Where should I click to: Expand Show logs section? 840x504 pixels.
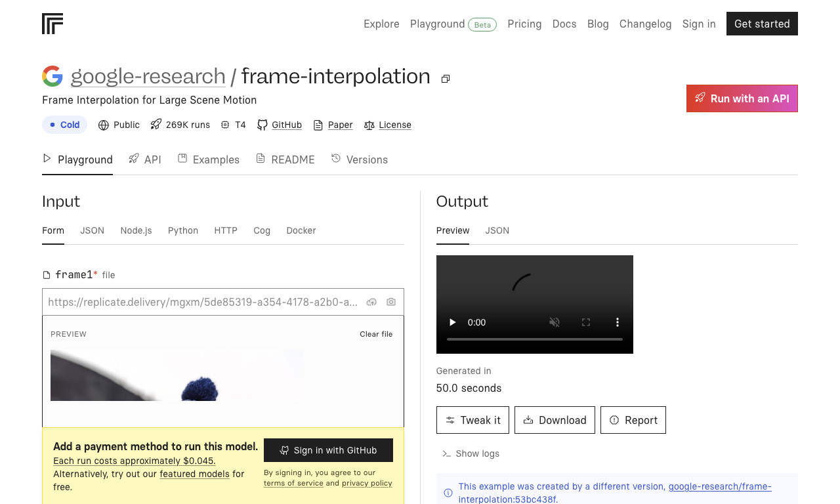click(471, 453)
